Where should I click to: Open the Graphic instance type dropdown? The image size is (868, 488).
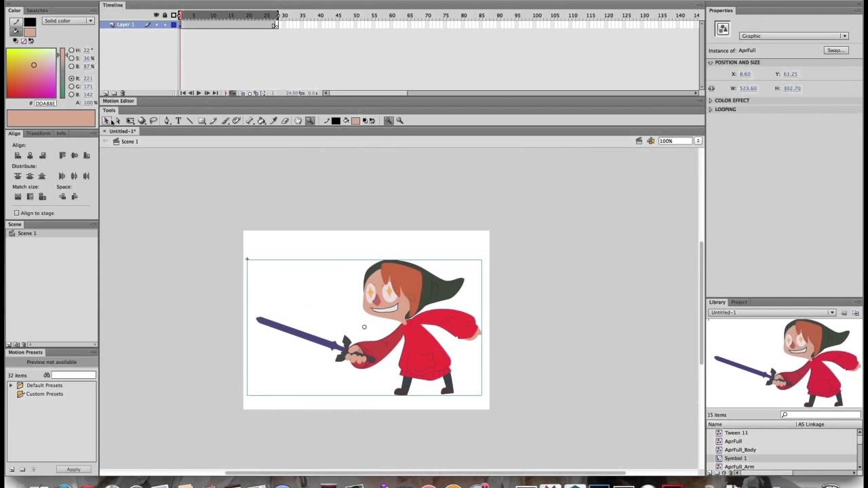[793, 36]
